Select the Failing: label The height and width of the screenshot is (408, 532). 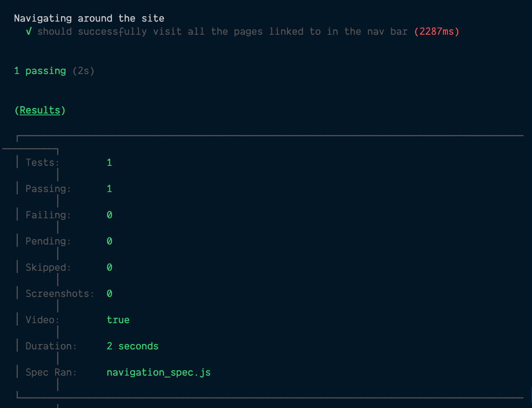click(x=48, y=215)
